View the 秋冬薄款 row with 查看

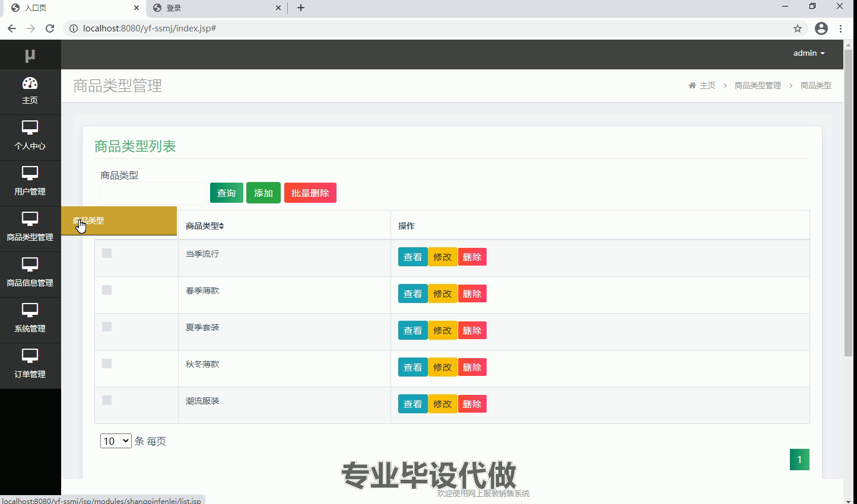click(x=413, y=367)
